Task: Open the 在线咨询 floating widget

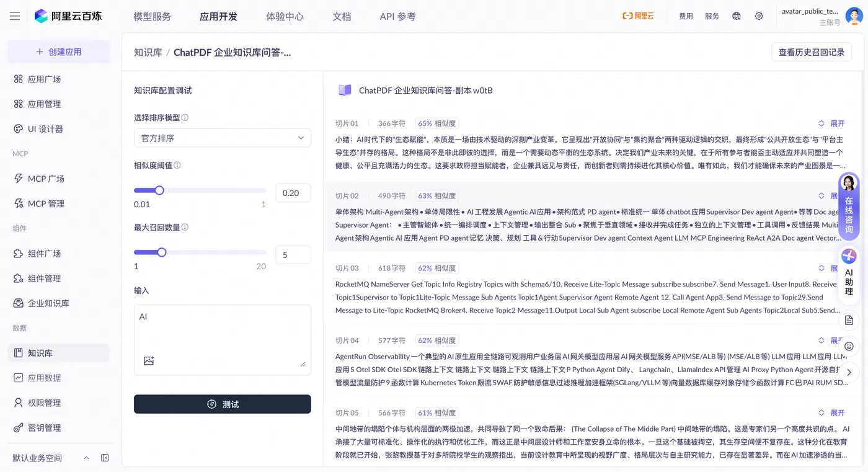Action: point(849,207)
